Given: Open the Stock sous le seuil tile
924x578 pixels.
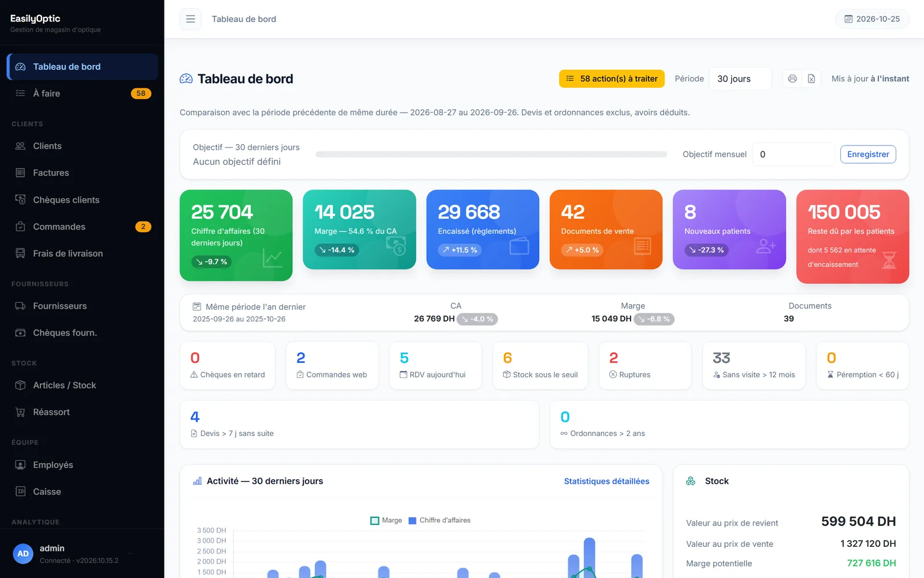Looking at the screenshot, I should point(541,366).
